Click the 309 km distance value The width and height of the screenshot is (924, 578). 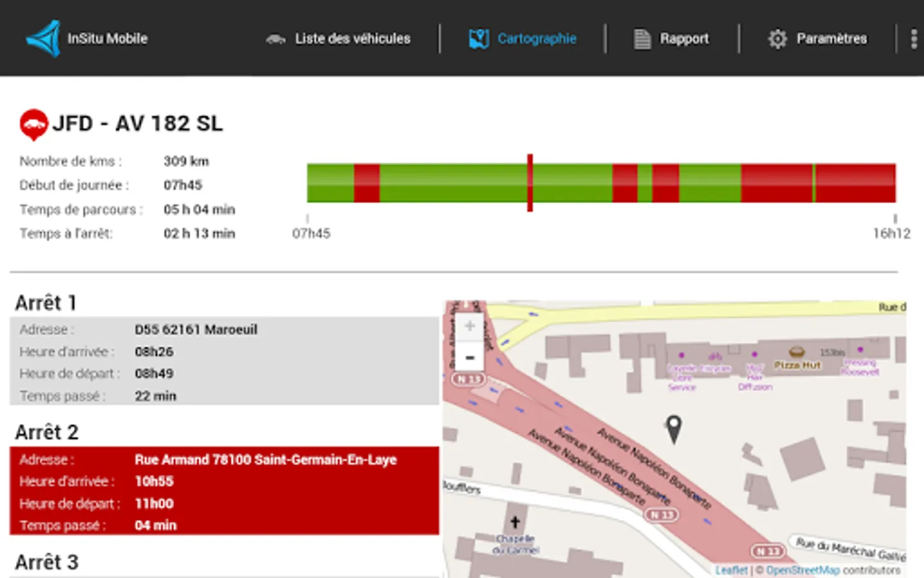coord(186,162)
